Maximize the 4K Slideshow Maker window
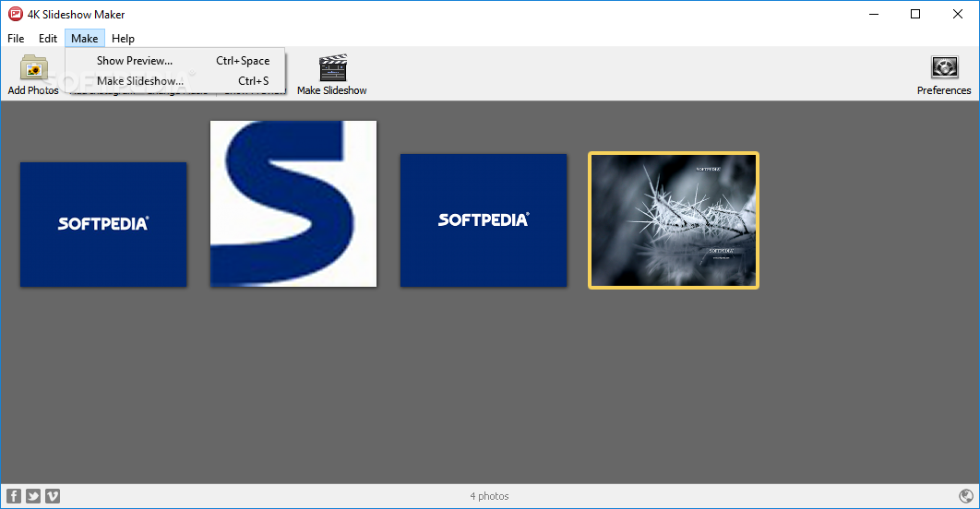This screenshot has height=509, width=980. coord(915,14)
